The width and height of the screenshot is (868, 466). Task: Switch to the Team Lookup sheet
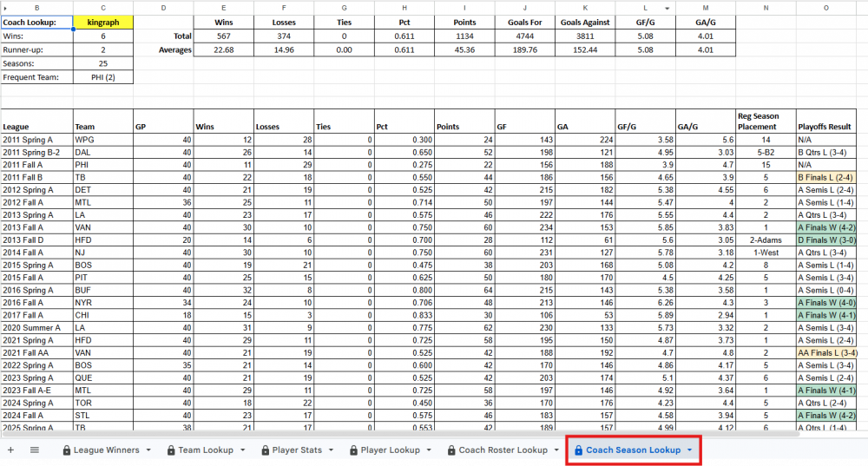click(x=206, y=450)
